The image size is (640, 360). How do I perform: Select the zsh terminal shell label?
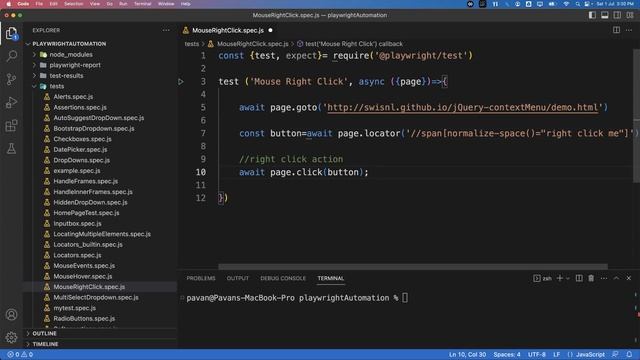coord(542,278)
